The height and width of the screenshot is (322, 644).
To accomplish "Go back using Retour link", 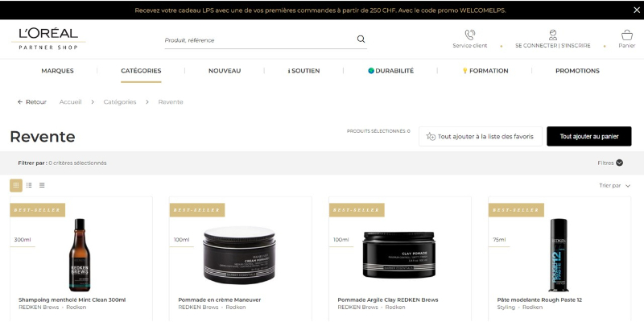I will point(32,102).
